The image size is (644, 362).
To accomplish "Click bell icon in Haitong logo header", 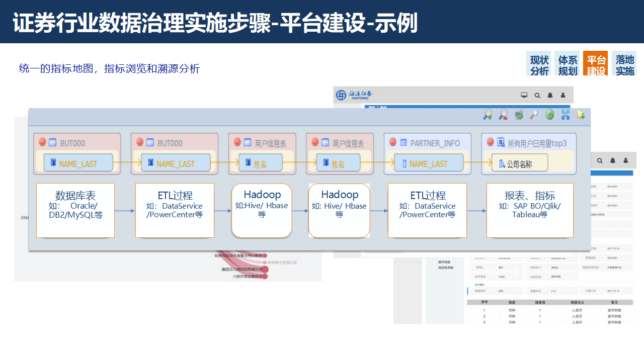I will pos(550,95).
